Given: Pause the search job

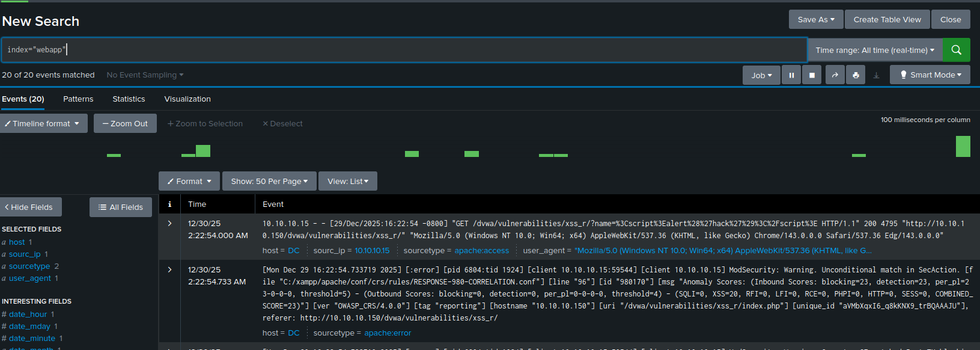Looking at the screenshot, I should [x=791, y=75].
